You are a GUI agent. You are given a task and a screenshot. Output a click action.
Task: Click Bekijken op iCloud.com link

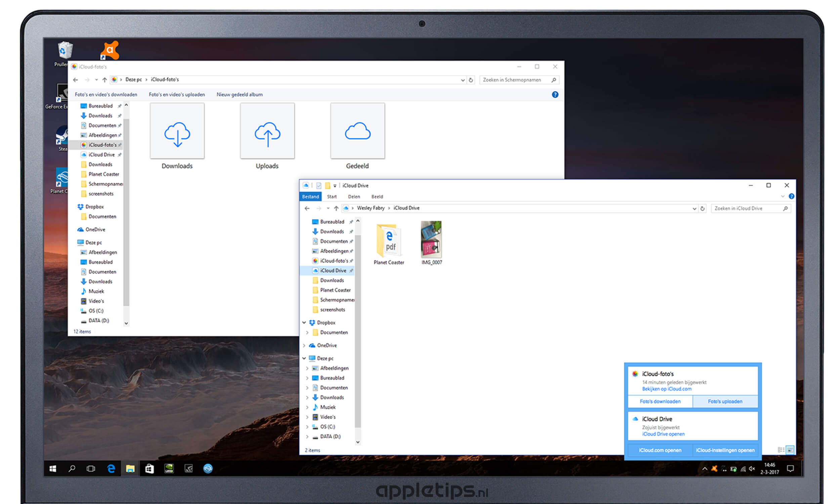667,389
